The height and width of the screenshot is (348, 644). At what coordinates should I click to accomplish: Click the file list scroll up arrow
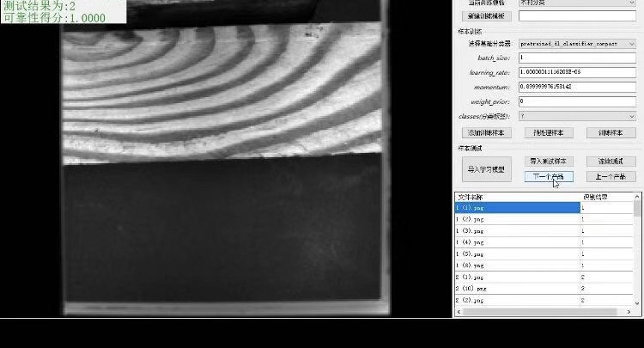pos(637,197)
